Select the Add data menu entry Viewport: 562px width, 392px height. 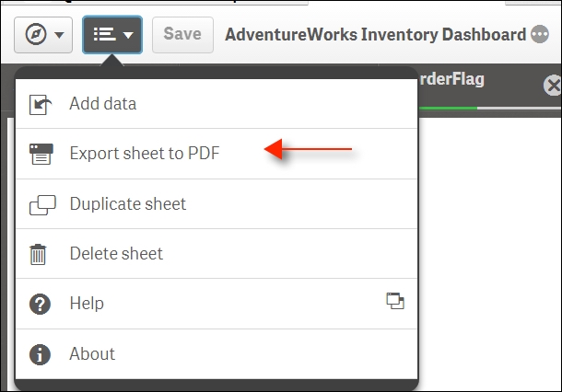point(217,104)
